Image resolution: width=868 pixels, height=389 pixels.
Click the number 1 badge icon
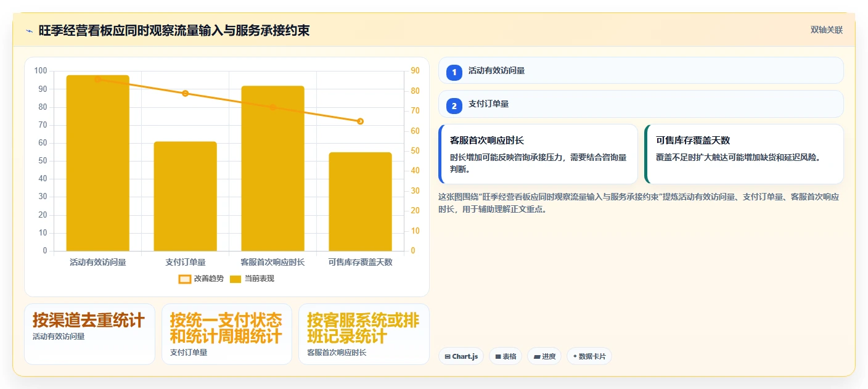[454, 72]
